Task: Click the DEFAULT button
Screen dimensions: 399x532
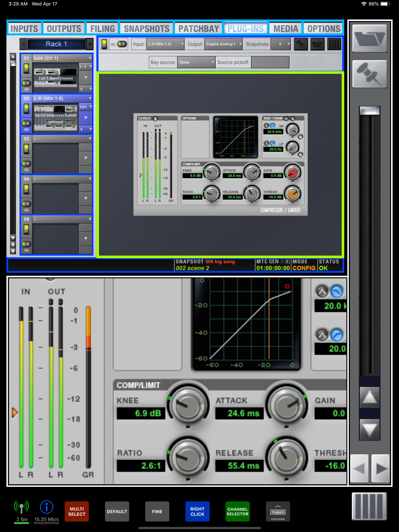Action: (x=117, y=511)
